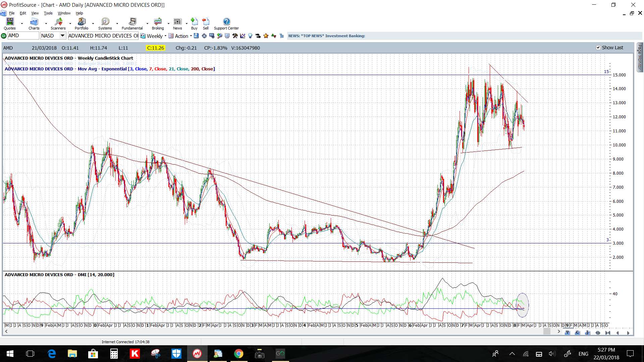Click the line chart indicator icon
Viewport: 644px width, 362px height.
(x=243, y=36)
